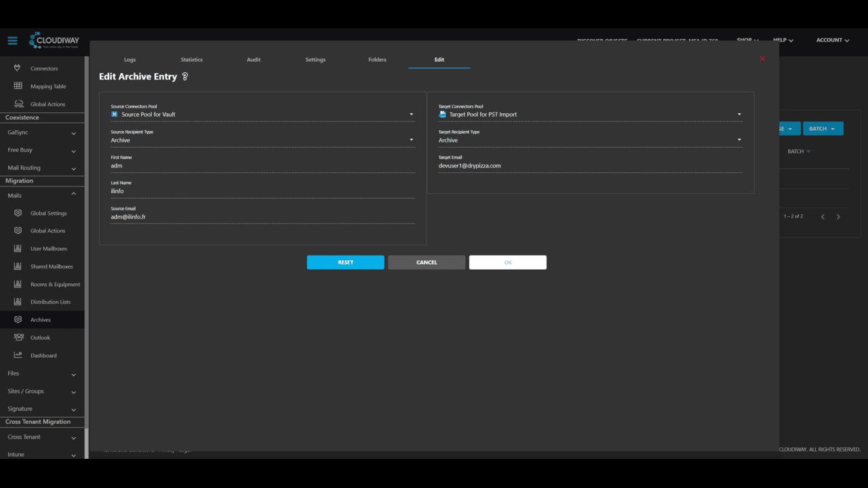Viewport: 868px width, 488px height.
Task: Expand the Signature section
Action: pyautogui.click(x=42, y=409)
